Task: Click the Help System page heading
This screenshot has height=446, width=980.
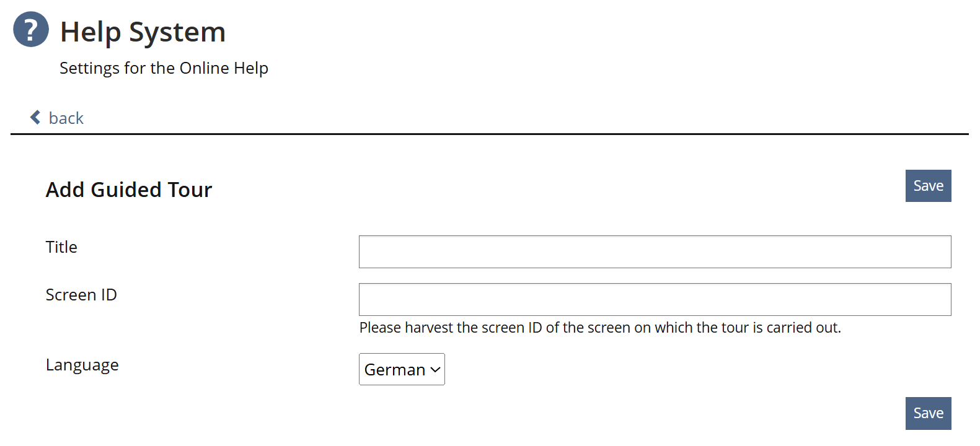Action: (x=143, y=32)
